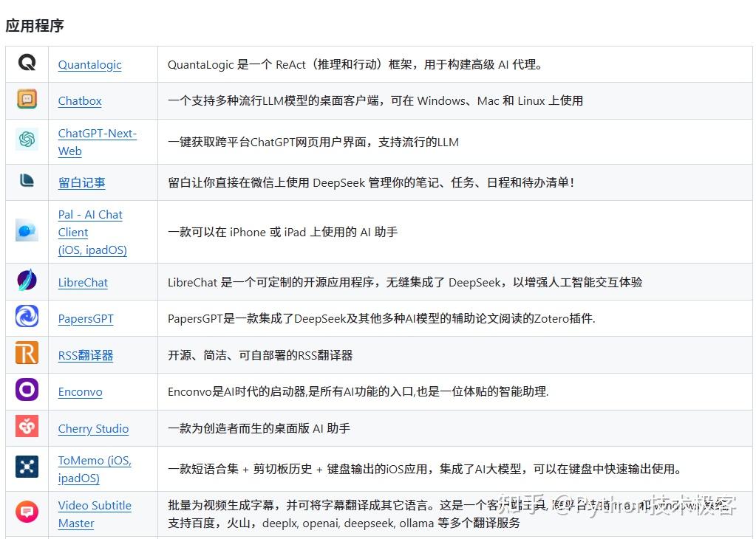Open the Chatbox link
The width and height of the screenshot is (756, 539).
pos(79,101)
